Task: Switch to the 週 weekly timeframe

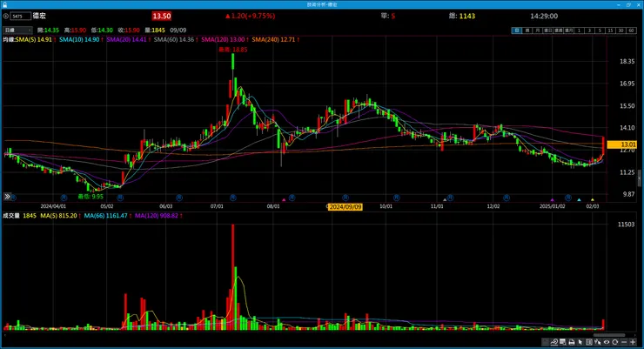Action: (527, 30)
